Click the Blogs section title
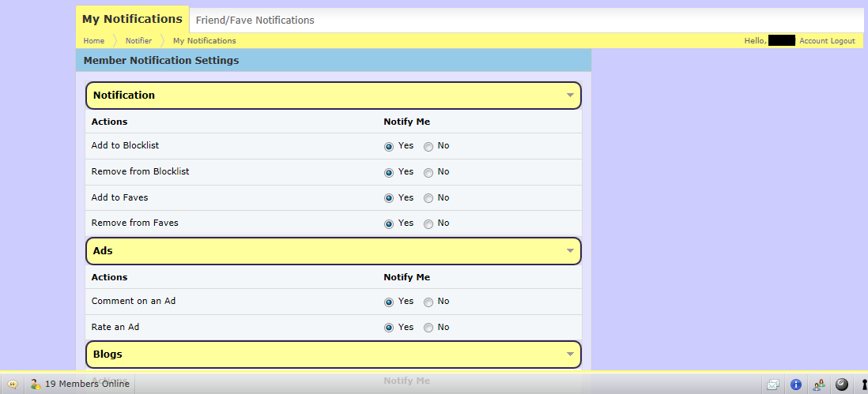The width and height of the screenshot is (868, 394). tap(108, 355)
